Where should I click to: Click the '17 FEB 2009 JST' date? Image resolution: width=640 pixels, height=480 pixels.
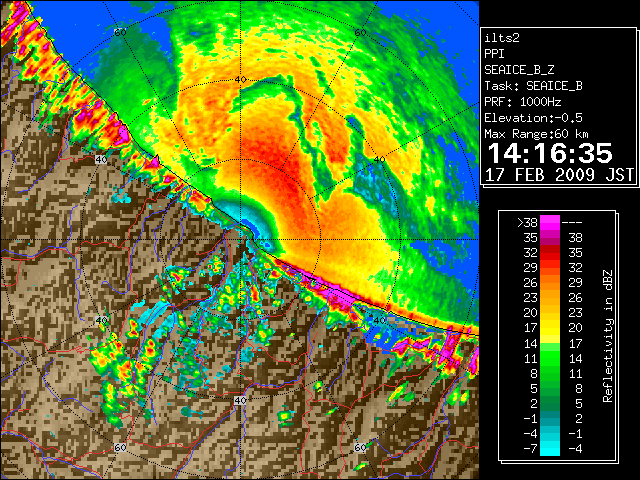559,175
